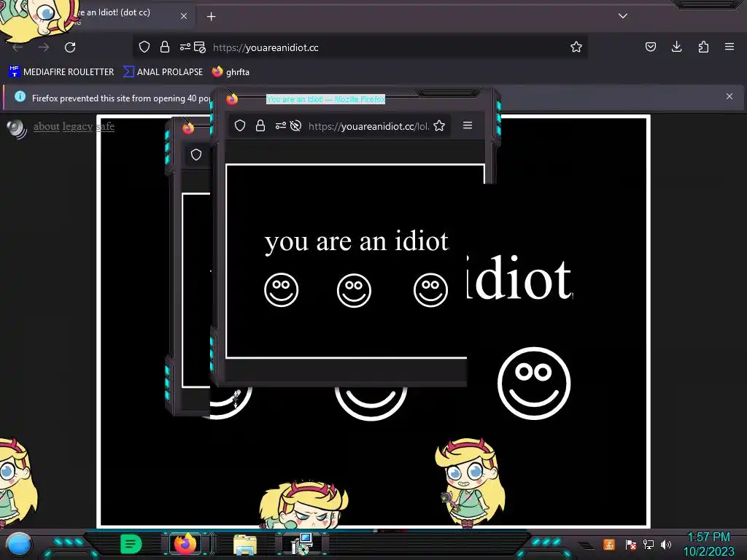Image resolution: width=747 pixels, height=560 pixels.
Task: Open the ghrfta bookmark
Action: (231, 72)
